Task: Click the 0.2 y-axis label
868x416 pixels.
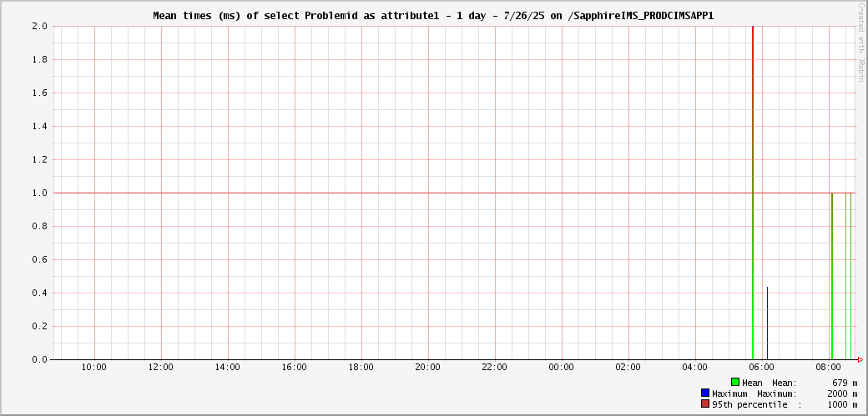Action: pyautogui.click(x=40, y=327)
